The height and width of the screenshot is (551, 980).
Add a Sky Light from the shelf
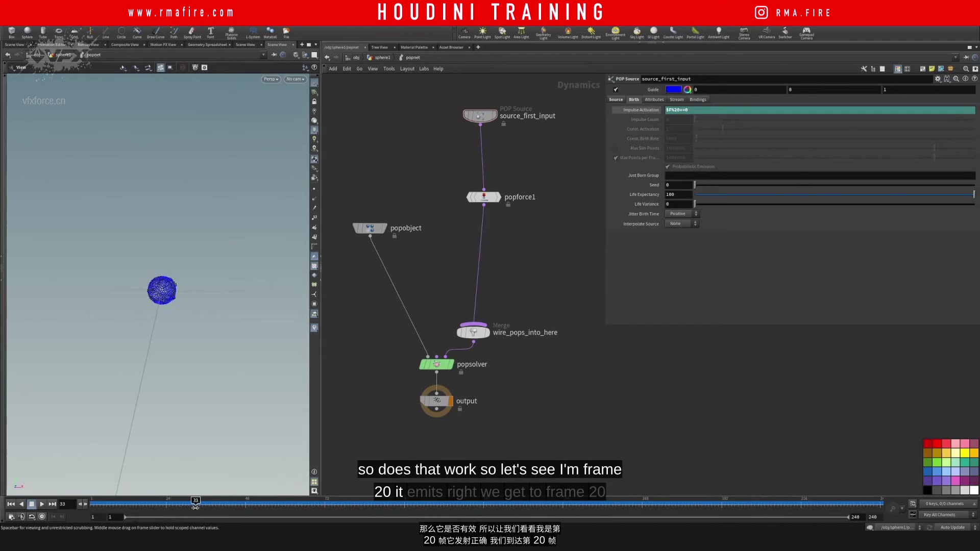[637, 33]
